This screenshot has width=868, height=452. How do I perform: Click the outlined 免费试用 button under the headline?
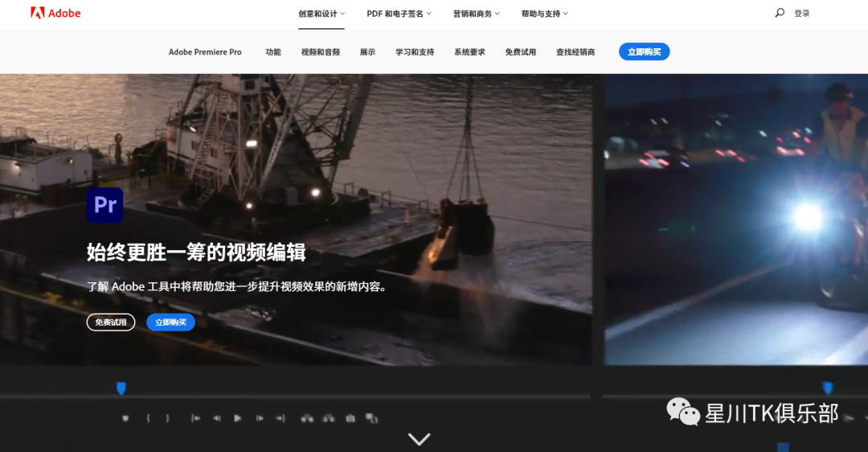(x=111, y=322)
